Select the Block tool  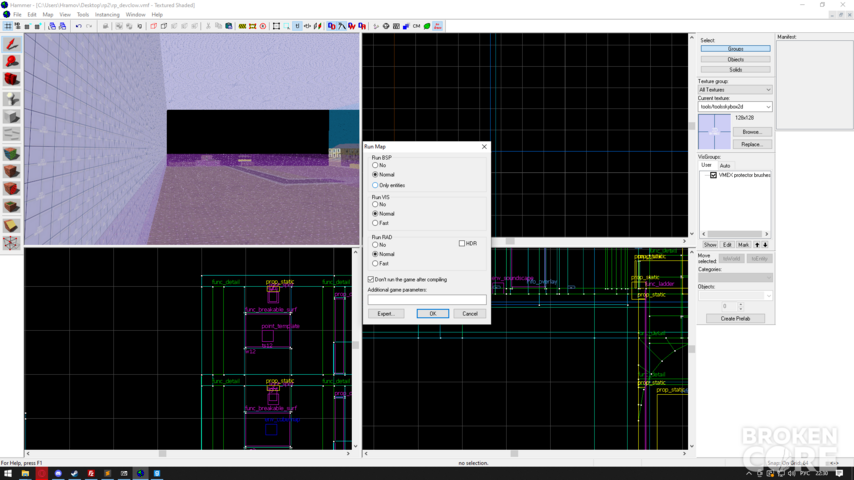tap(11, 117)
